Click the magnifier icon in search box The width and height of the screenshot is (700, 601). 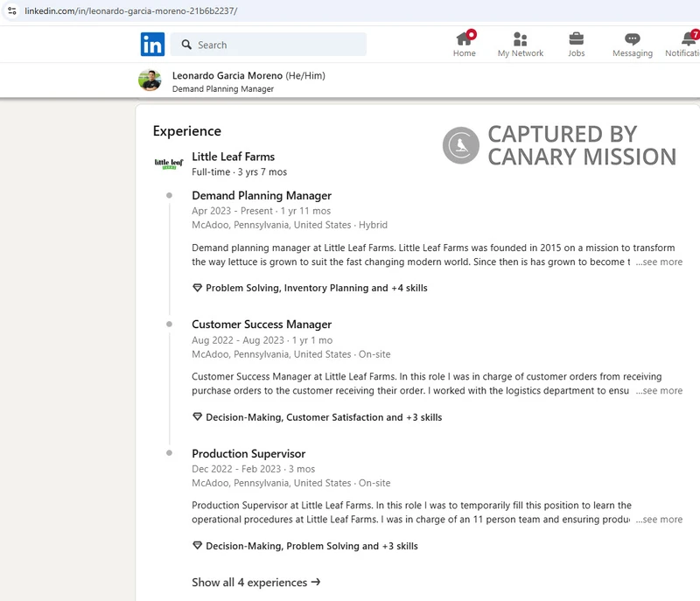point(186,45)
